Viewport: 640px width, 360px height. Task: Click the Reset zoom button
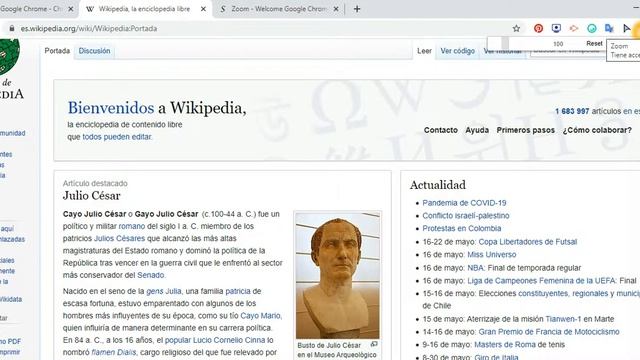click(x=594, y=43)
